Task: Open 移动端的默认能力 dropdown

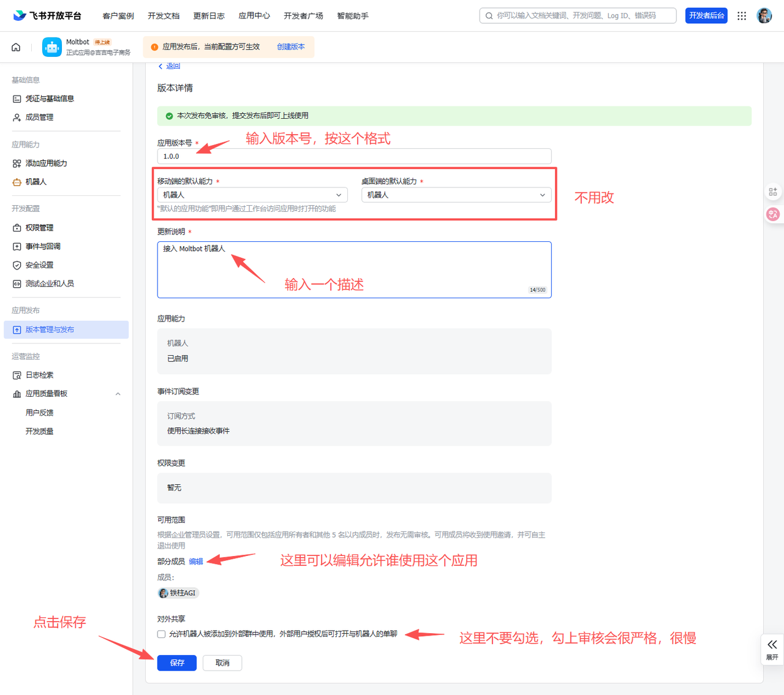Action: [x=252, y=195]
